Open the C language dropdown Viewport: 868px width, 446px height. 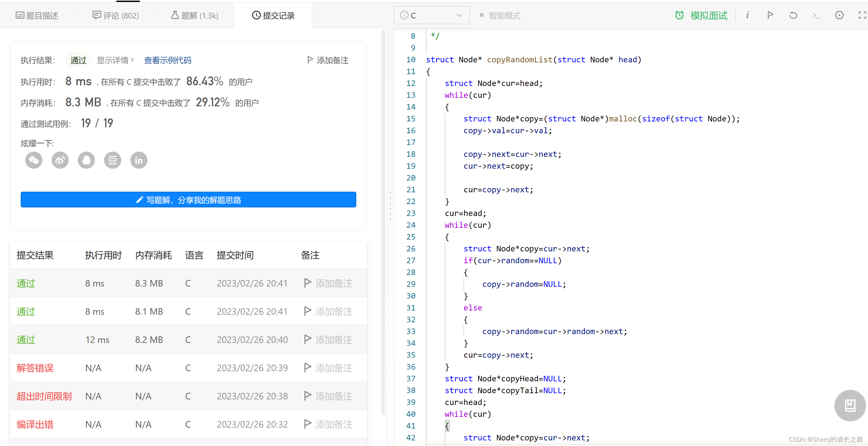click(431, 15)
